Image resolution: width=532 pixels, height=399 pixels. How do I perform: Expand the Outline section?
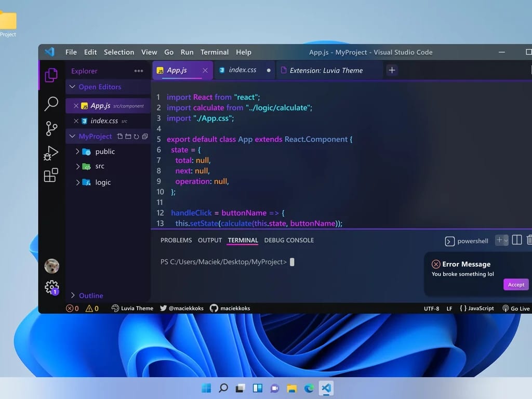coord(73,296)
